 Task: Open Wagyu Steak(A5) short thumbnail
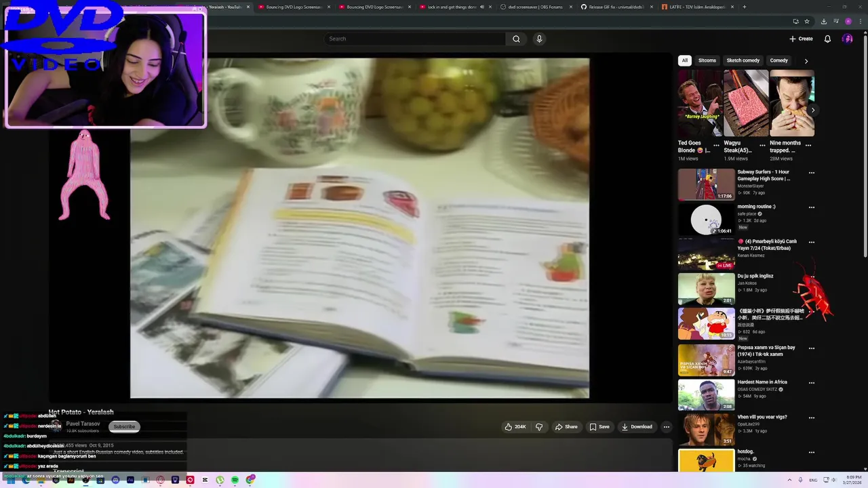[746, 103]
